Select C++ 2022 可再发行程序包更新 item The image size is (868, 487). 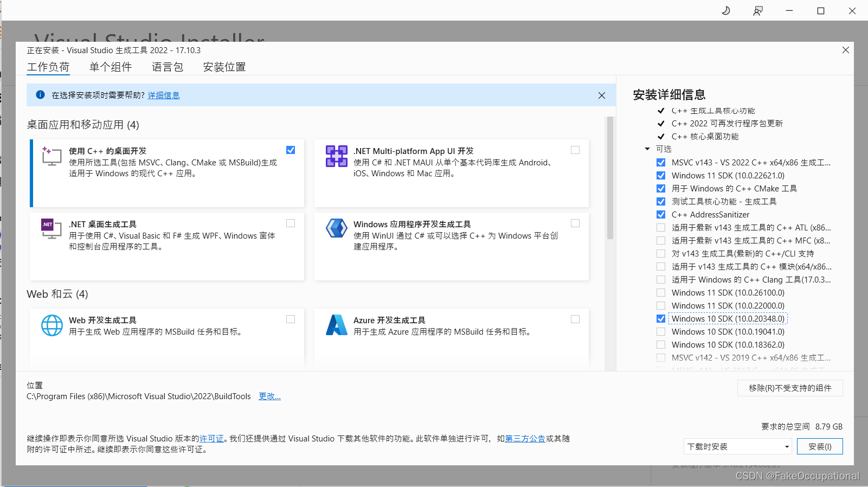click(x=727, y=124)
